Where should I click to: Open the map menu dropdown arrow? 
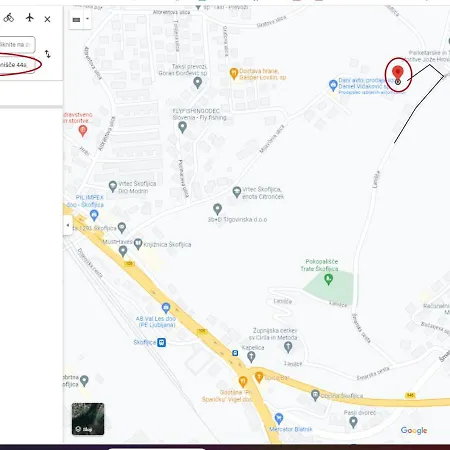click(87, 19)
